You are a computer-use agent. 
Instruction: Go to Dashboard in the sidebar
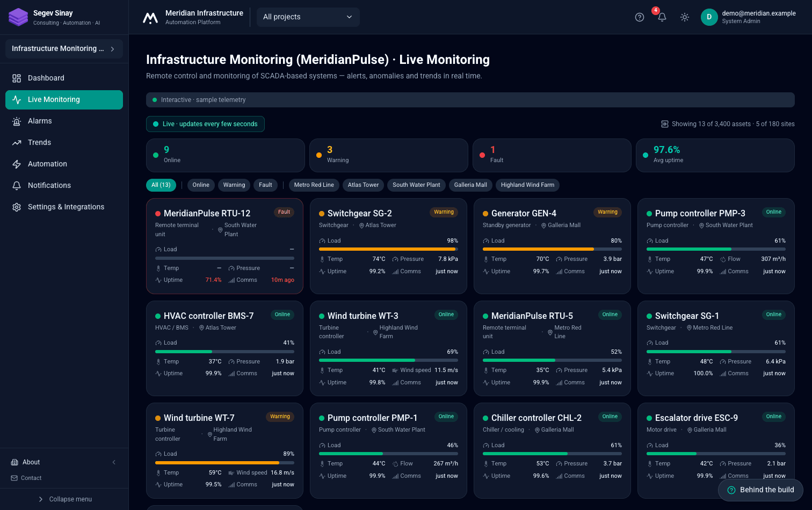[x=64, y=78]
